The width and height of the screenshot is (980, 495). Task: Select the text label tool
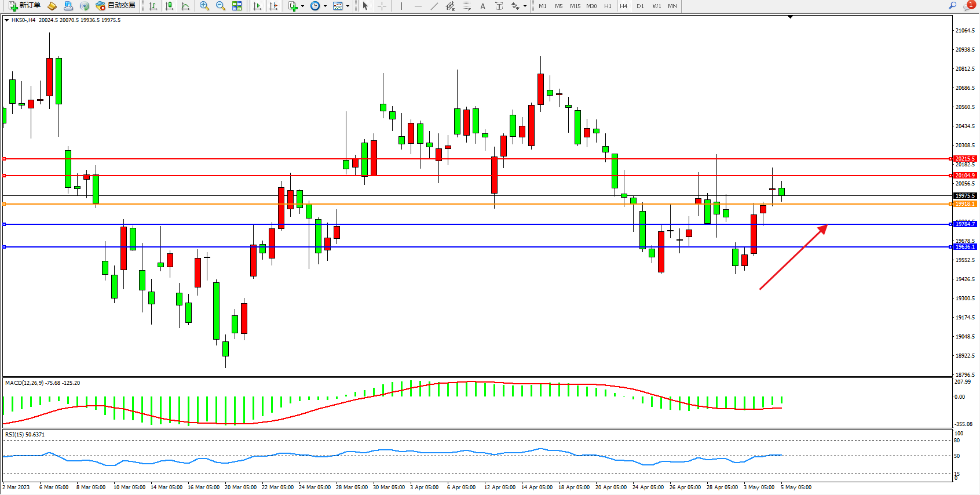[482, 6]
